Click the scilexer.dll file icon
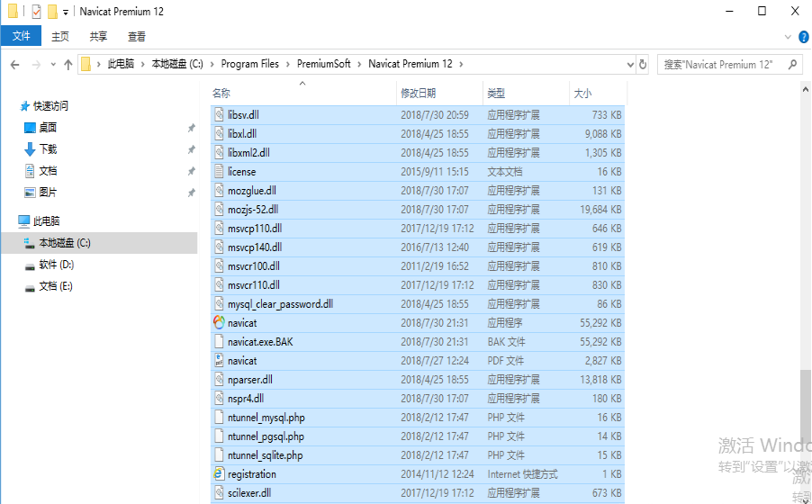Image resolution: width=812 pixels, height=504 pixels. click(219, 493)
